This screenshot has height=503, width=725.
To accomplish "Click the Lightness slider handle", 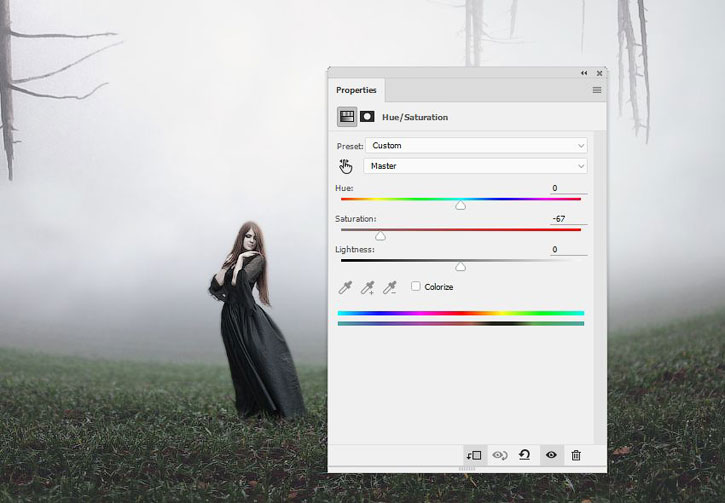I will pos(460,267).
